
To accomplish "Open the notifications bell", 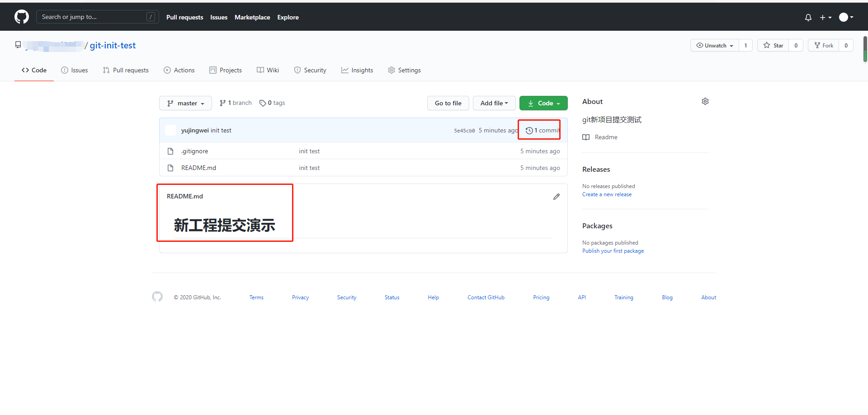I will pyautogui.click(x=808, y=17).
